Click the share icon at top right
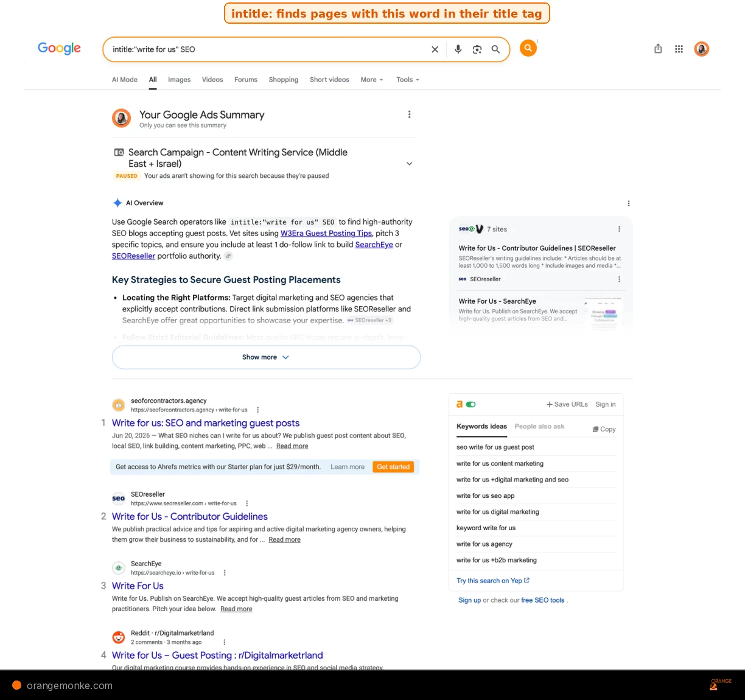The image size is (745, 700). (658, 49)
